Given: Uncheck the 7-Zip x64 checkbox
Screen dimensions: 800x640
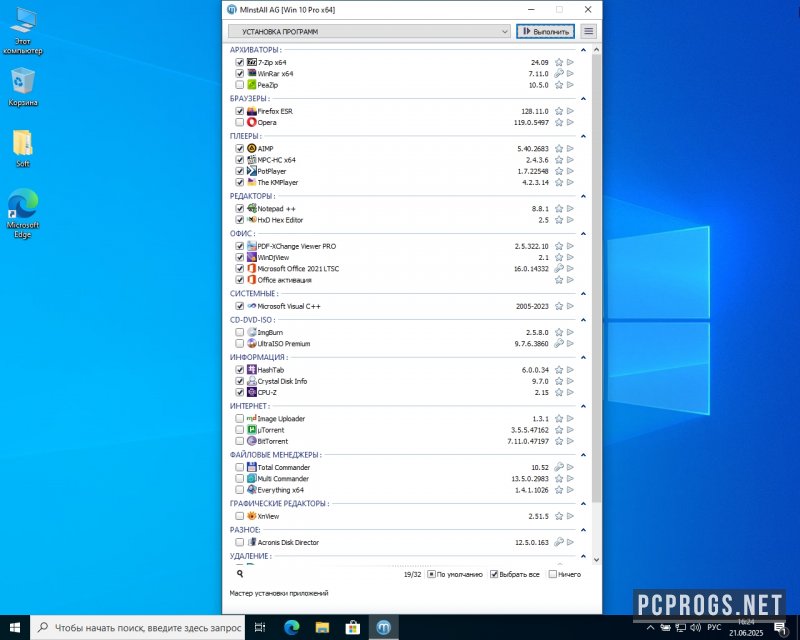Looking at the screenshot, I should click(239, 62).
